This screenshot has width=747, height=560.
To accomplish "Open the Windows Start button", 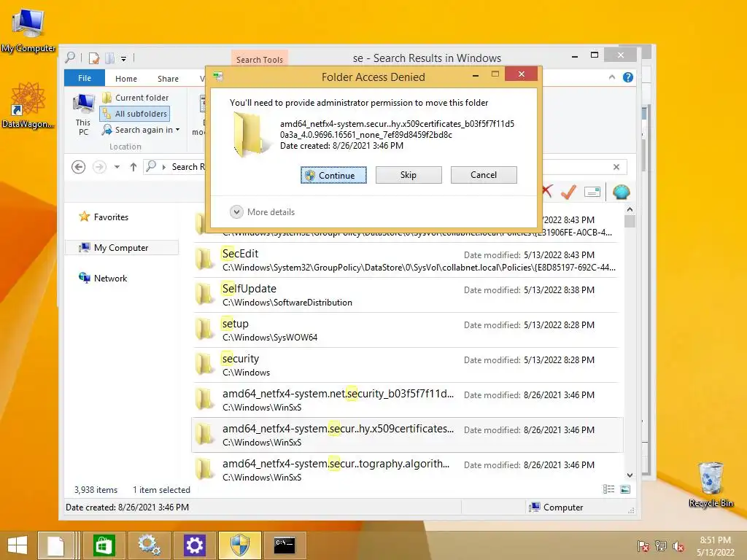I will point(18,545).
